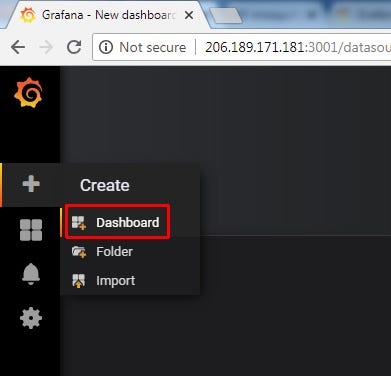This screenshot has width=391, height=376.
Task: Click the import icon beside Import
Action: coord(79,281)
